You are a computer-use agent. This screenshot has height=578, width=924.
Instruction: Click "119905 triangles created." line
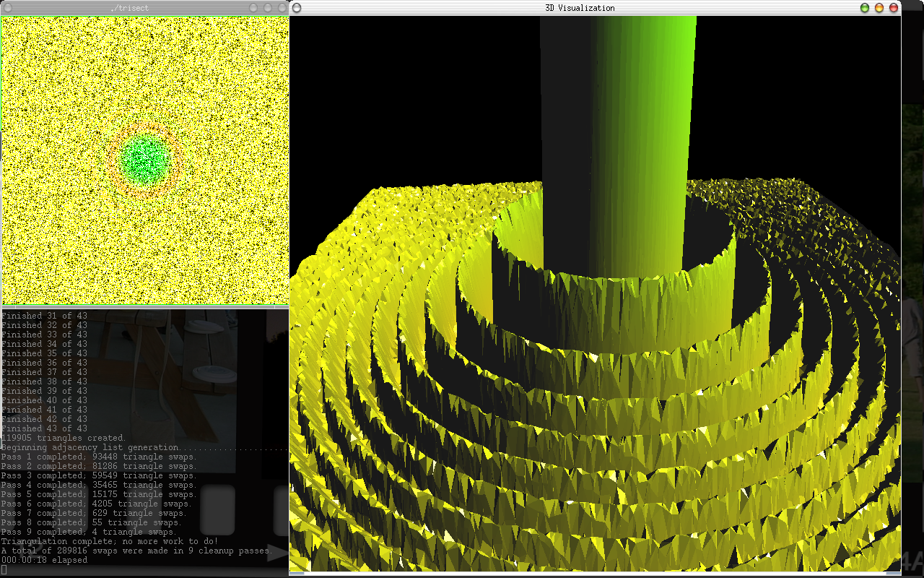click(64, 438)
